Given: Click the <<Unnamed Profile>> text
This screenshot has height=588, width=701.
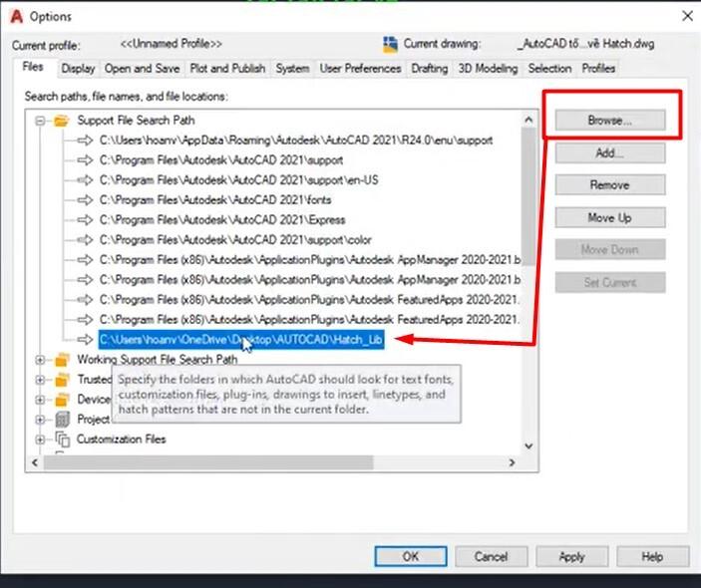Looking at the screenshot, I should (x=172, y=44).
